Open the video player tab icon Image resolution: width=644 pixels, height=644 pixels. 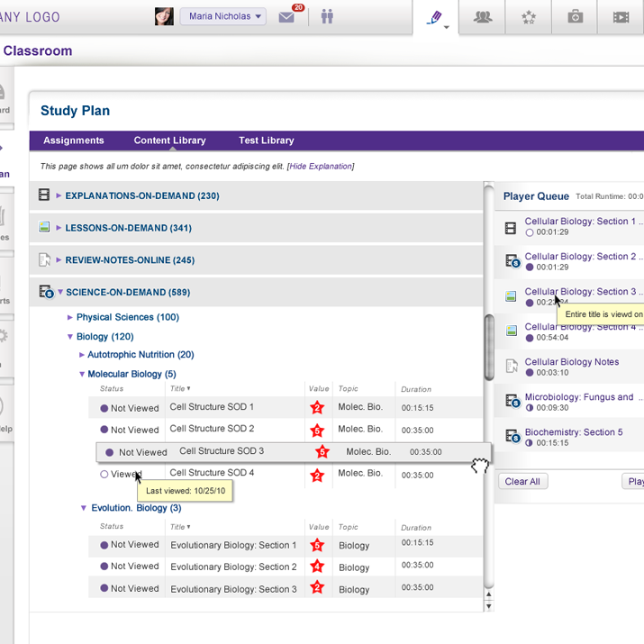coord(621,17)
